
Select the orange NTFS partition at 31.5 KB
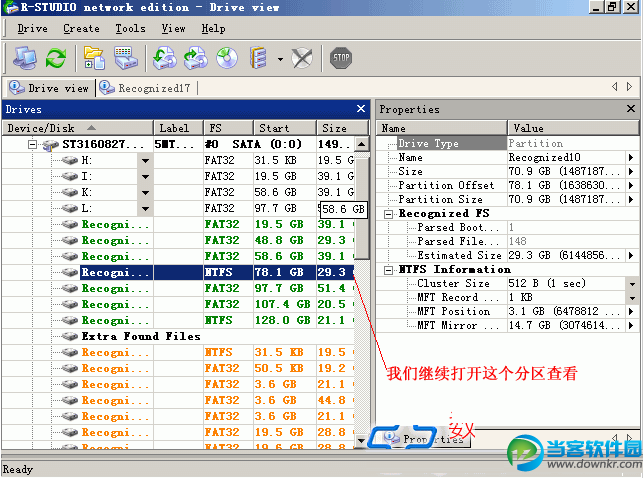[x=178, y=353]
